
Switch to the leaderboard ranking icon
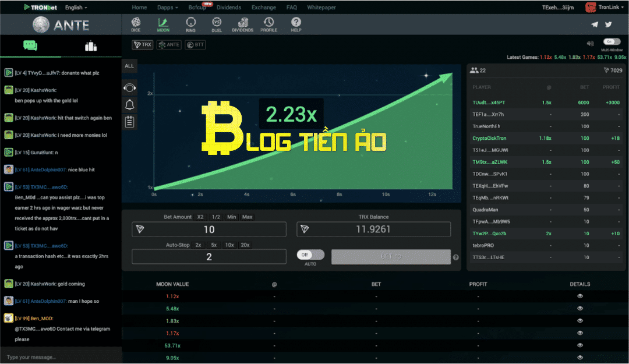pos(91,46)
